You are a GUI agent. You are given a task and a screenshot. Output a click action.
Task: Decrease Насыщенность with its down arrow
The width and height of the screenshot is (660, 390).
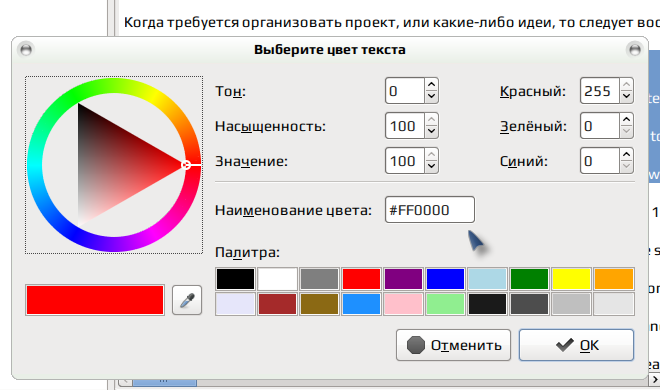coord(431,131)
